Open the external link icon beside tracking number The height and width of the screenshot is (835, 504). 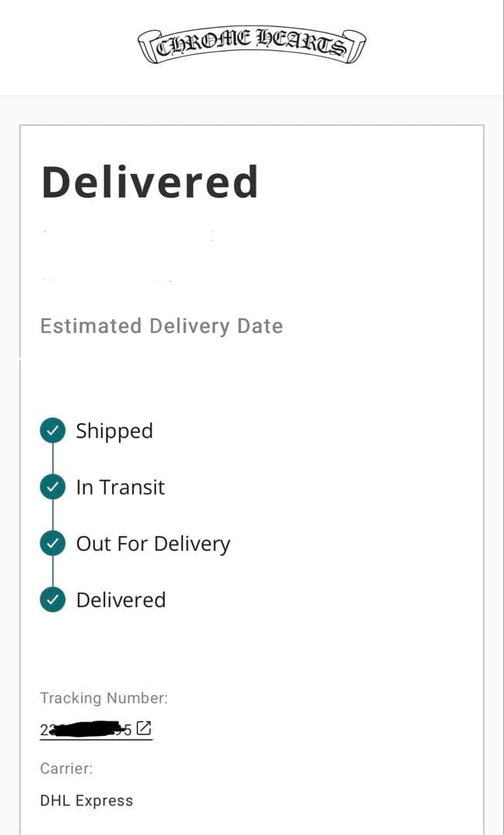(x=144, y=728)
